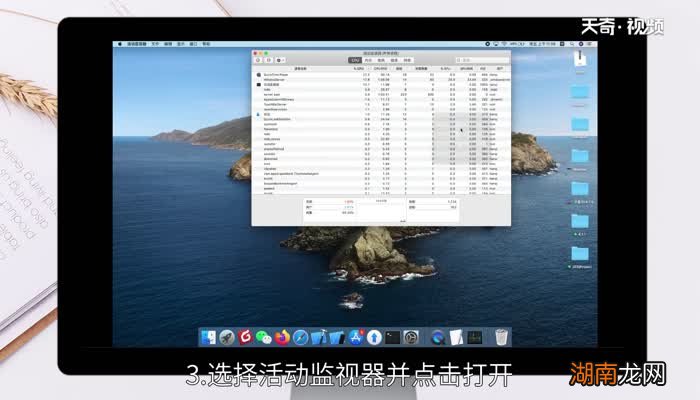Click the inspect process info icon
The height and width of the screenshot is (400, 700).
coord(266,60)
